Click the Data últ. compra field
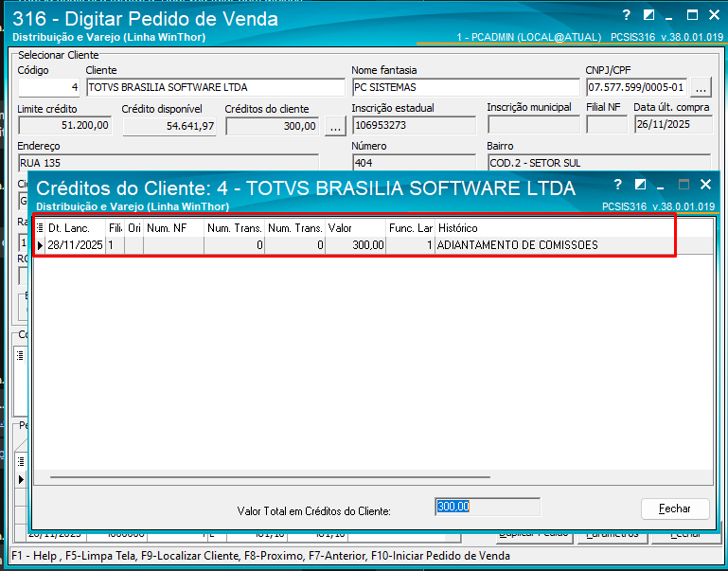728x571 pixels. (x=673, y=124)
